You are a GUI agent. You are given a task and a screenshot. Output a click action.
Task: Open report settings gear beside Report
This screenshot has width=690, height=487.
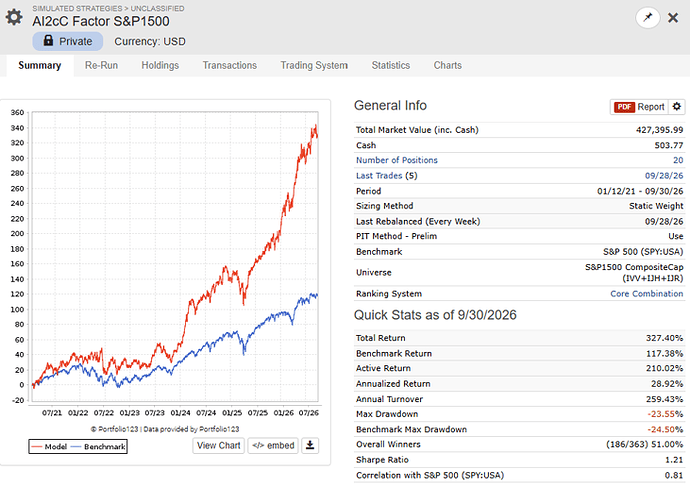pyautogui.click(x=676, y=106)
